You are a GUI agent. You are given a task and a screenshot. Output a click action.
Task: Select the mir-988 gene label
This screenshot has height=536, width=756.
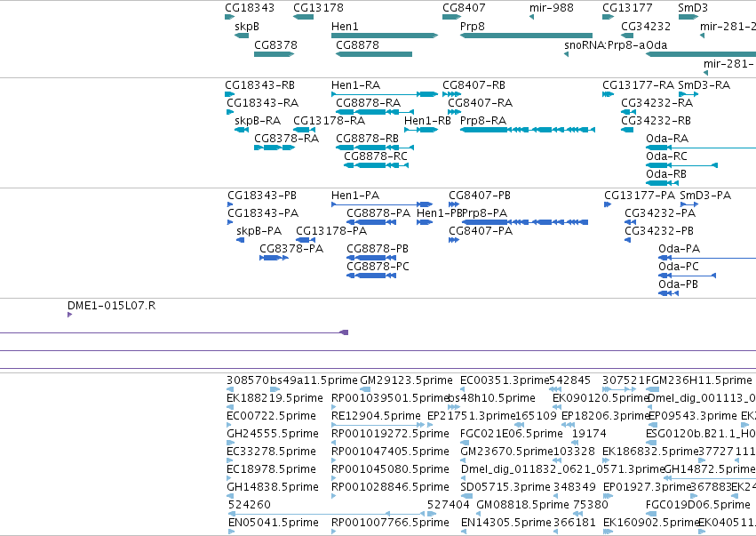tap(551, 8)
